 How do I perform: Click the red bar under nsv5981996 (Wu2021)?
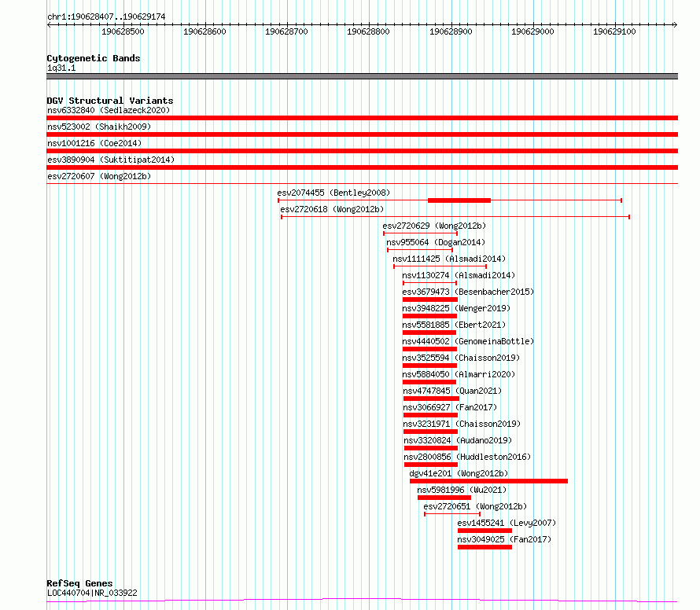pyautogui.click(x=444, y=498)
